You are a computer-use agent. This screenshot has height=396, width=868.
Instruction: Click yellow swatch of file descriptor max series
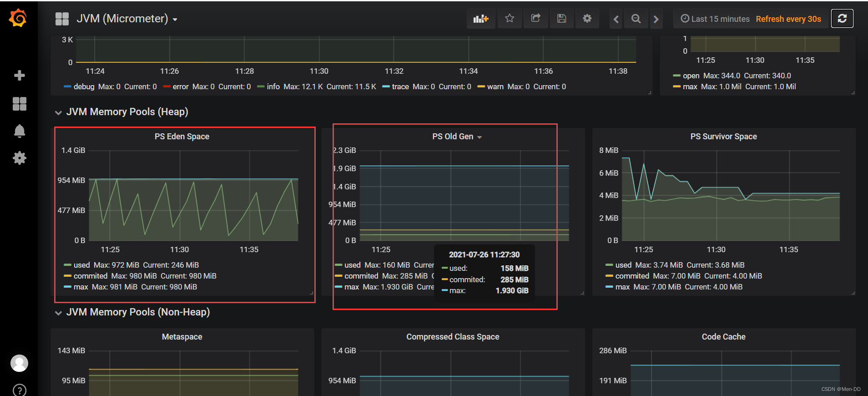click(677, 86)
